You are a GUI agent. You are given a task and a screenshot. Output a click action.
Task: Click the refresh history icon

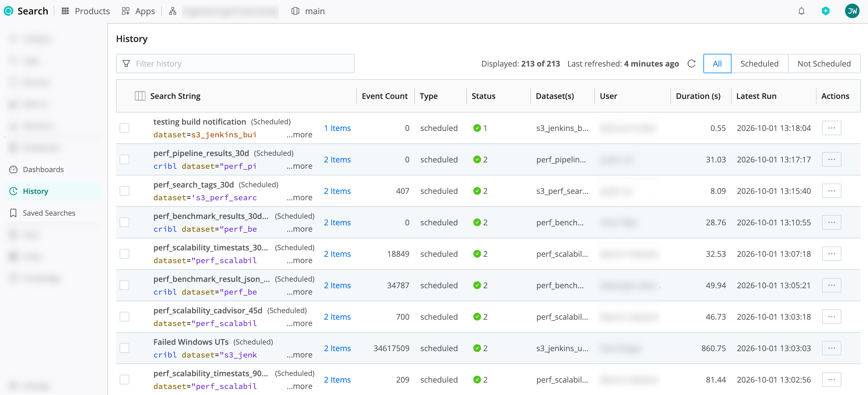click(x=691, y=64)
